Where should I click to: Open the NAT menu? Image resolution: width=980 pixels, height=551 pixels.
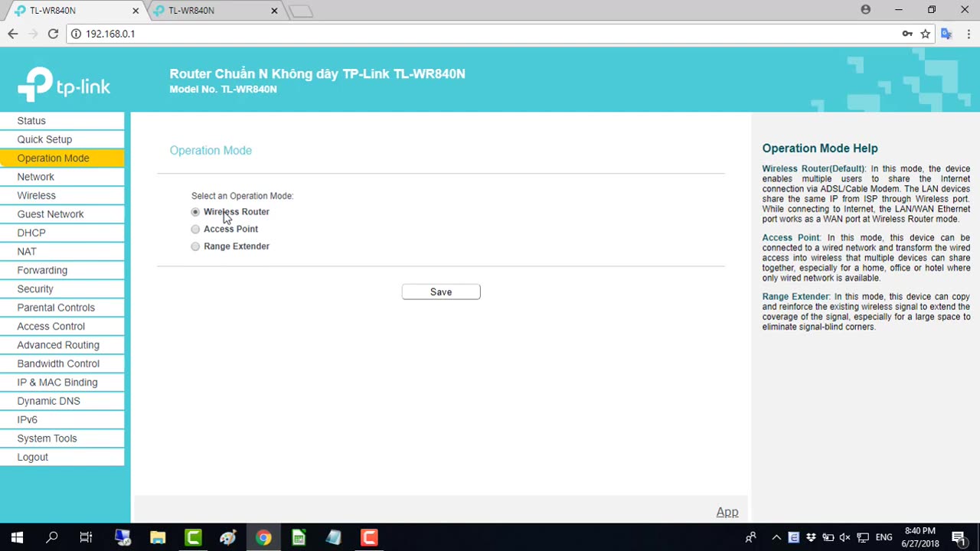[62, 252]
